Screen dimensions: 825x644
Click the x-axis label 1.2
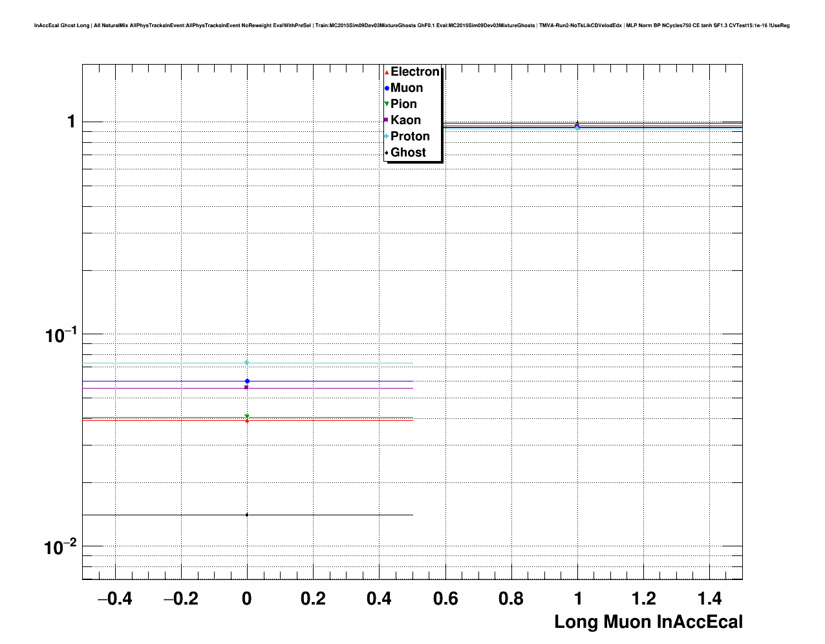click(643, 599)
